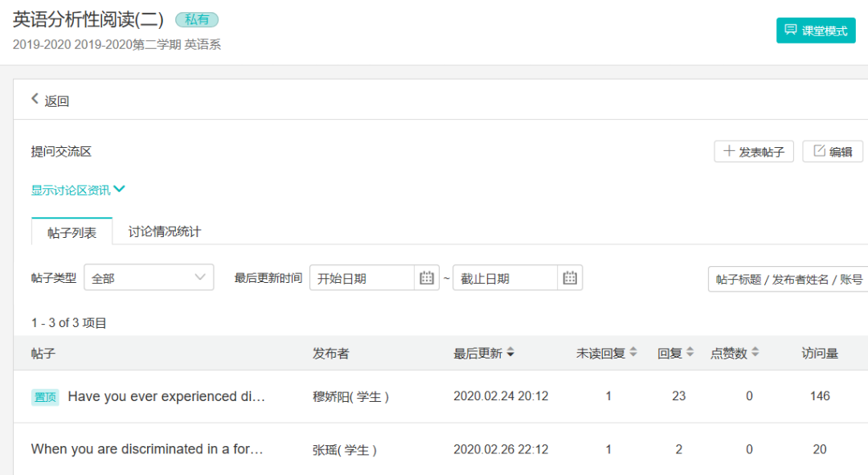
Task: Click the 私有 label badge
Action: (x=196, y=20)
